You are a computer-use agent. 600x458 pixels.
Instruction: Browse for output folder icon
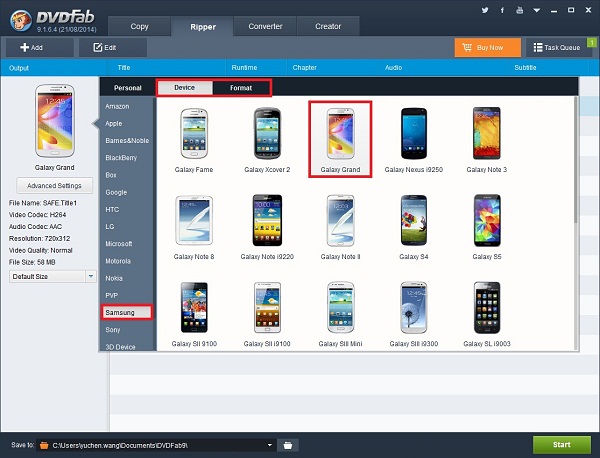coord(288,445)
